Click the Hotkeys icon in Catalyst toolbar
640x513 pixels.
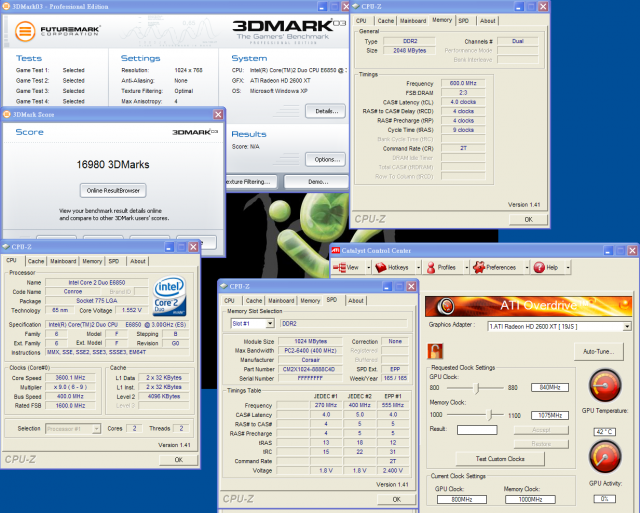(381, 267)
